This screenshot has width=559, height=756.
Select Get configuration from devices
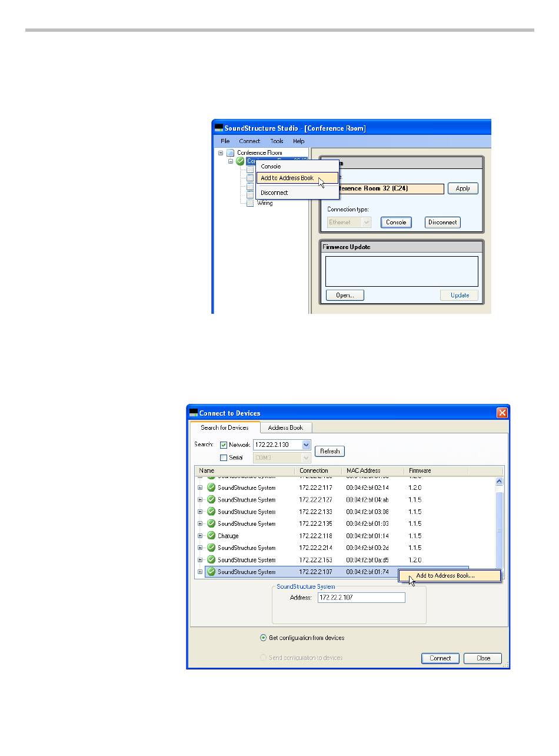pos(263,638)
